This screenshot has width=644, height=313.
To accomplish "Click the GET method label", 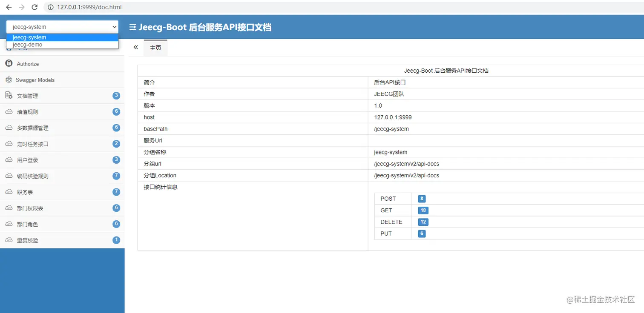I will pyautogui.click(x=386, y=210).
